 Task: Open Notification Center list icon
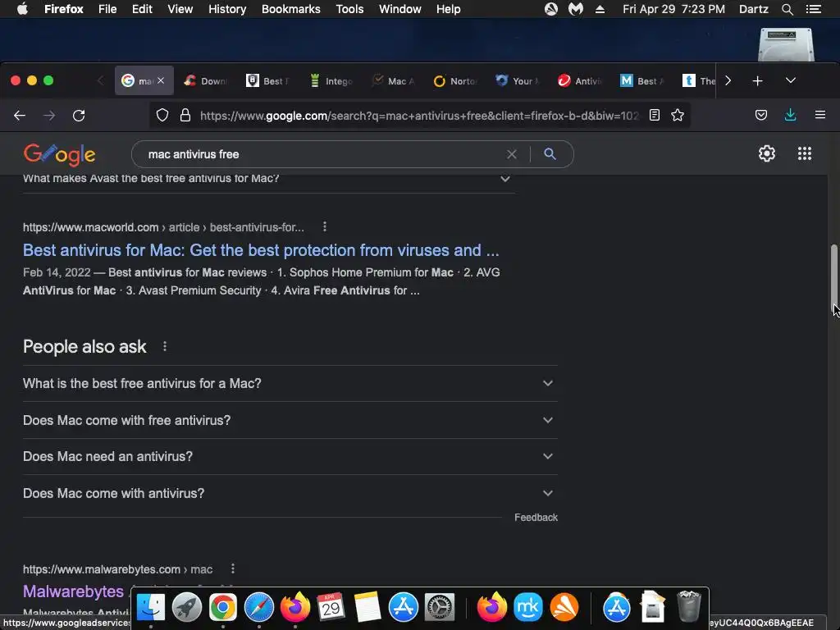pos(813,9)
